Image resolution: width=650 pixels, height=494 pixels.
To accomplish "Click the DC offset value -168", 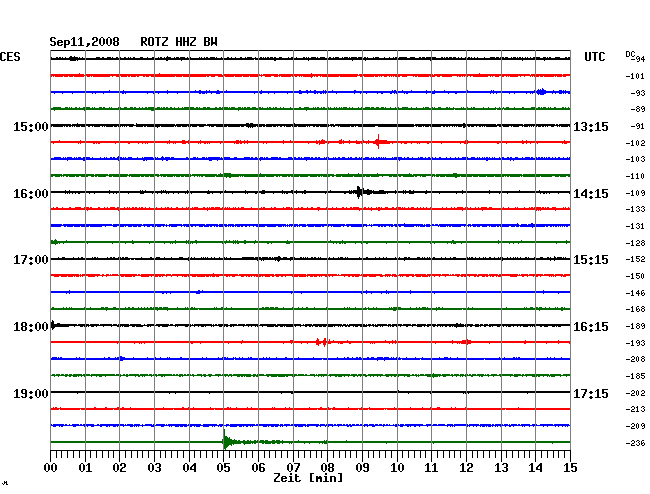I will [635, 309].
